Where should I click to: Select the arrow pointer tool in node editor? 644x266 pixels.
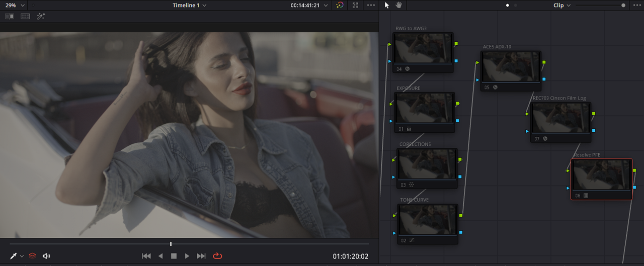pos(387,5)
